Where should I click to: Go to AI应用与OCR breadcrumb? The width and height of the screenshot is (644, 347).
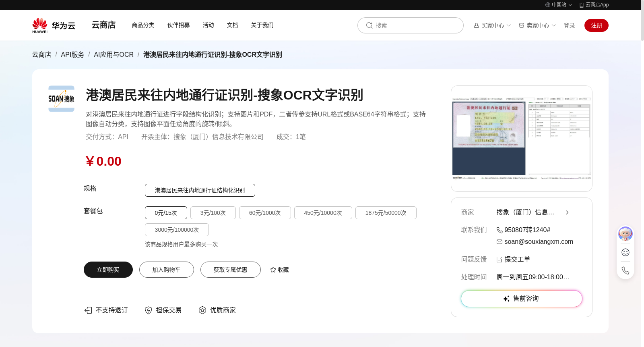(x=114, y=54)
